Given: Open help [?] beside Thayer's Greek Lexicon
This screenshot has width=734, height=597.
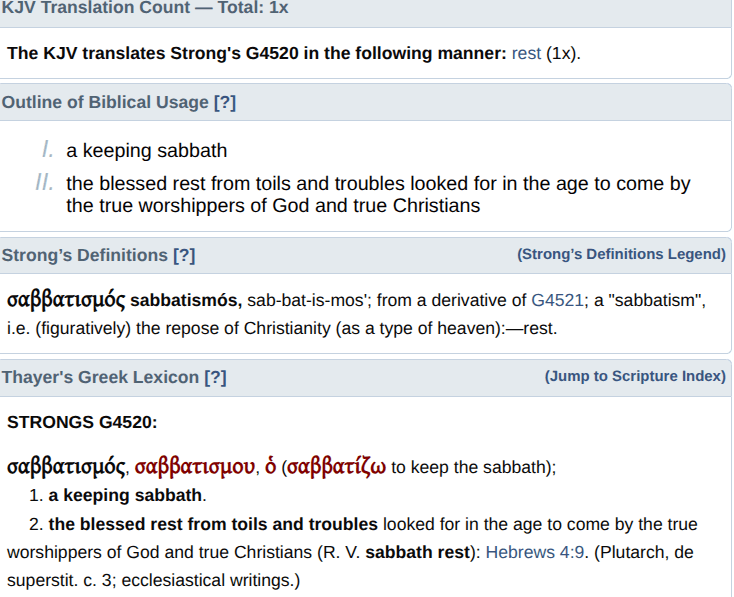Looking at the screenshot, I should click(215, 377).
